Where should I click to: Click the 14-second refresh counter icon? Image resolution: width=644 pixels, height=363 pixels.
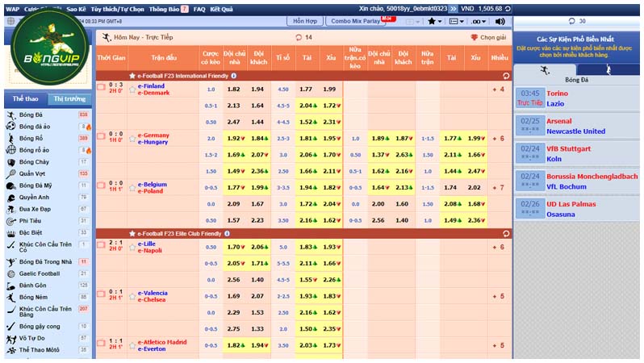point(299,37)
